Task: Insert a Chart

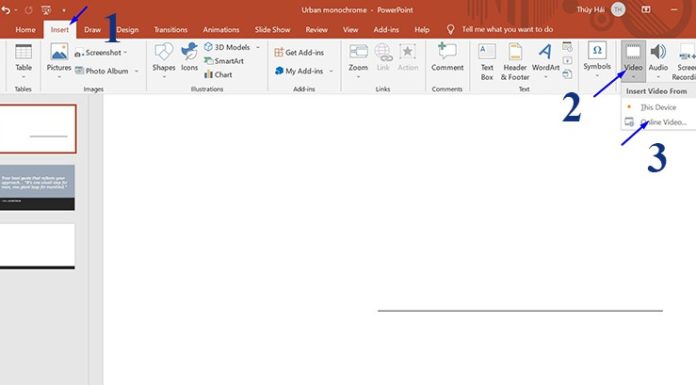Action: pos(218,75)
